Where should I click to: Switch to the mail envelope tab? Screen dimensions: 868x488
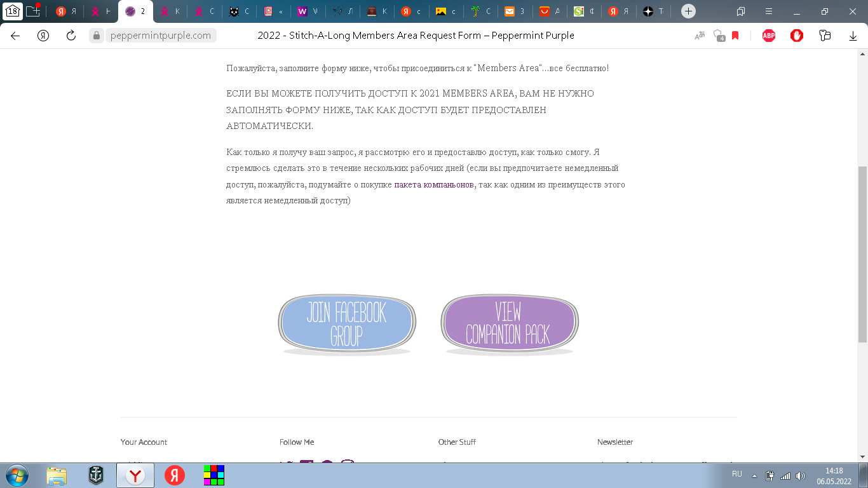point(515,11)
